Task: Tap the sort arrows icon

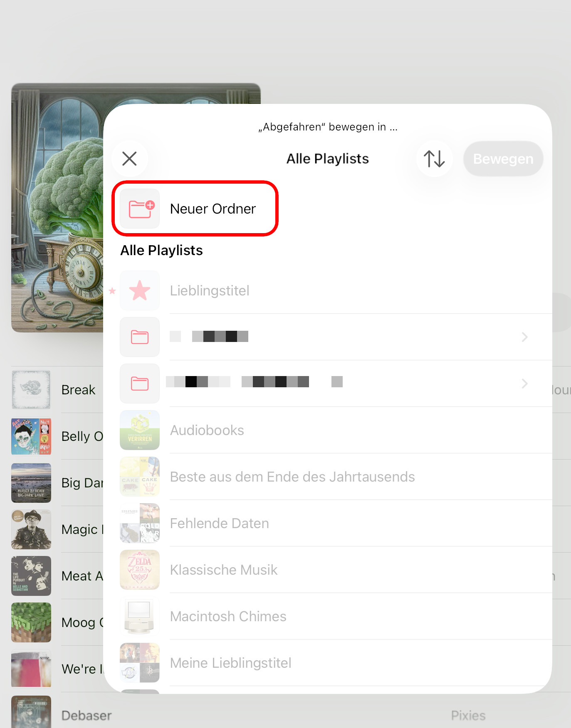Action: pyautogui.click(x=434, y=159)
